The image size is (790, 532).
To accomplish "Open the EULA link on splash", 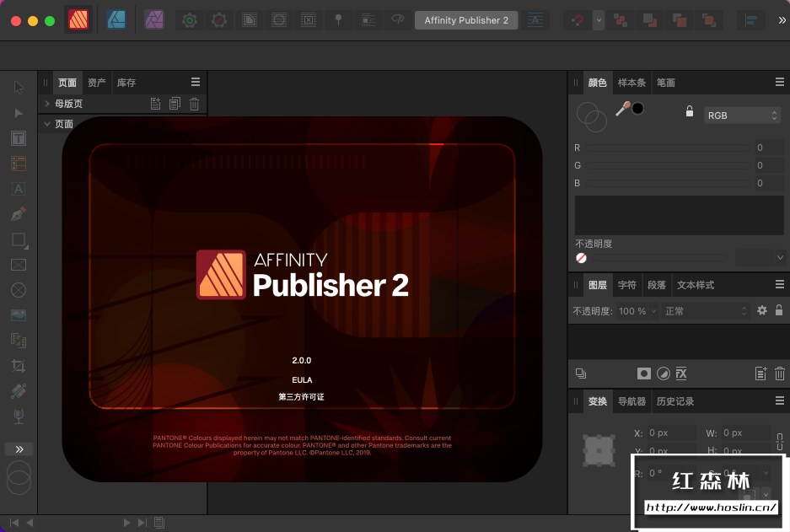I will pos(302,379).
